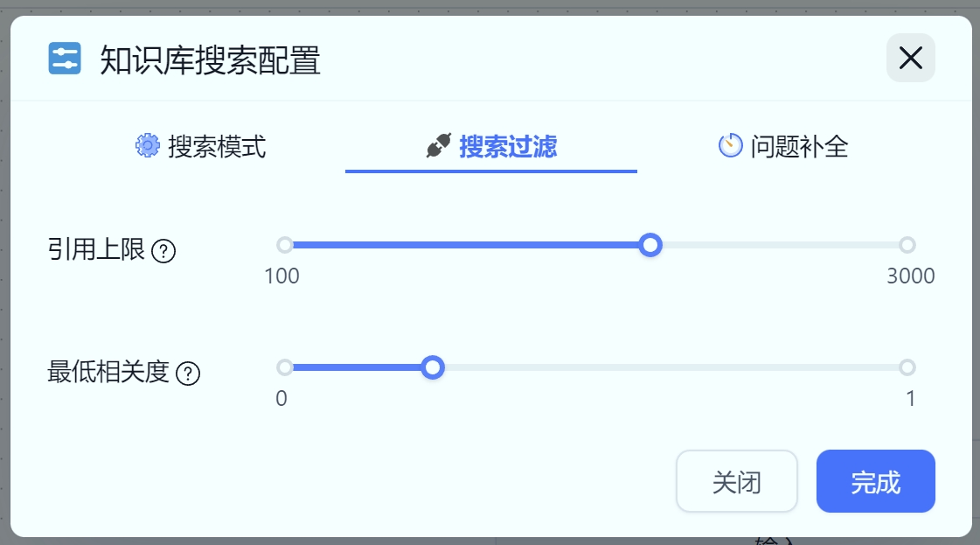Image resolution: width=980 pixels, height=545 pixels.
Task: Switch to the 搜索模式 tab
Action: click(217, 146)
